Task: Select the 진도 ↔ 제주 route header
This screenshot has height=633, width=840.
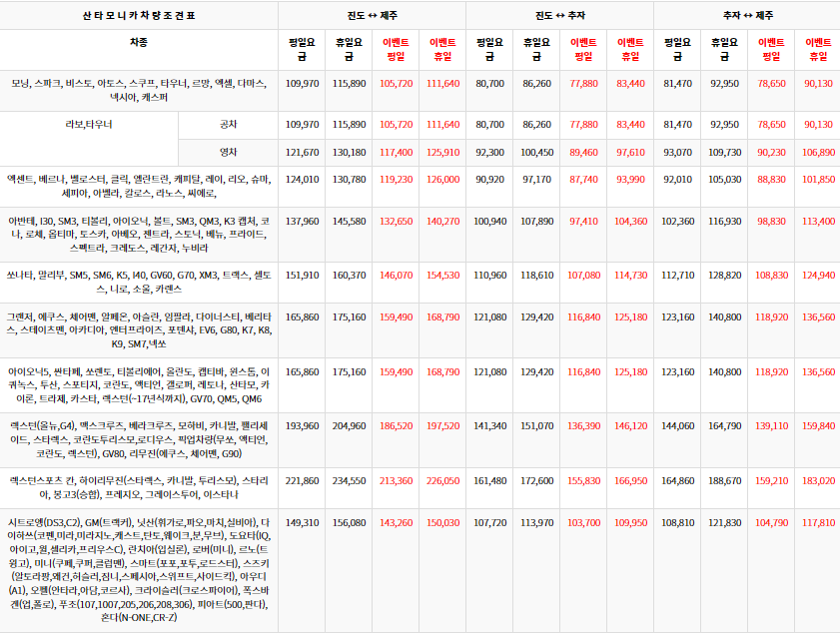Action: coord(372,16)
